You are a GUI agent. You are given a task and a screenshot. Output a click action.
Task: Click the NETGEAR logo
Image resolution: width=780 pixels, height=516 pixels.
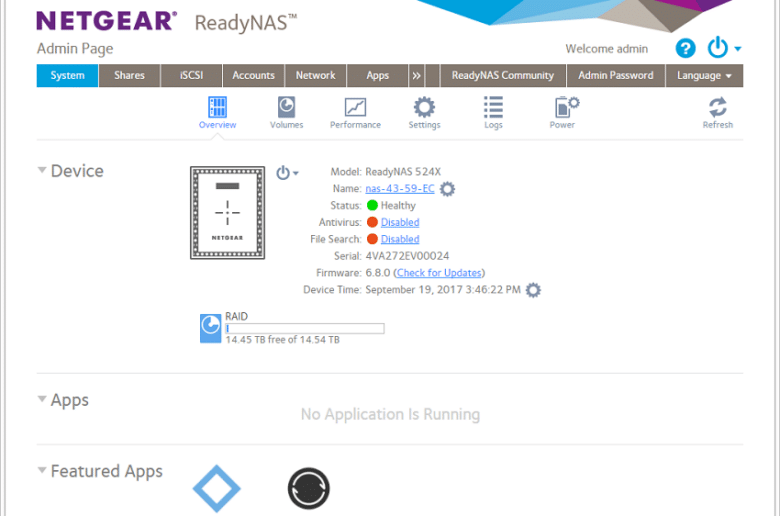coord(106,21)
